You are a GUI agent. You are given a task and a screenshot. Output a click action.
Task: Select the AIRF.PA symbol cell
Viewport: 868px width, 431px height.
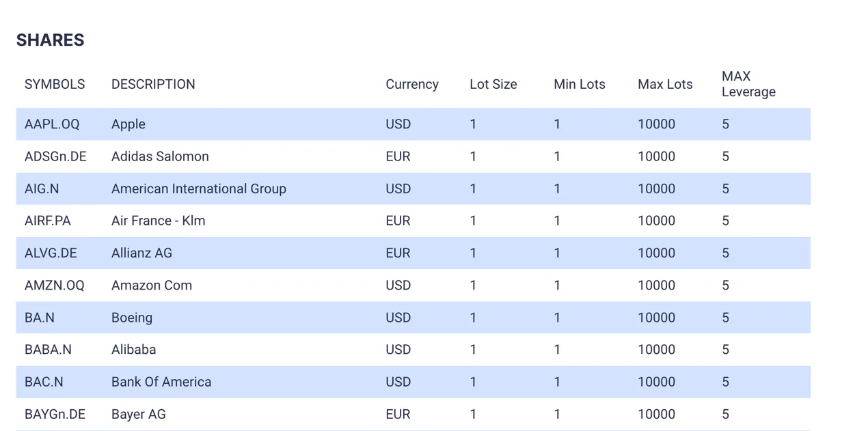[48, 221]
